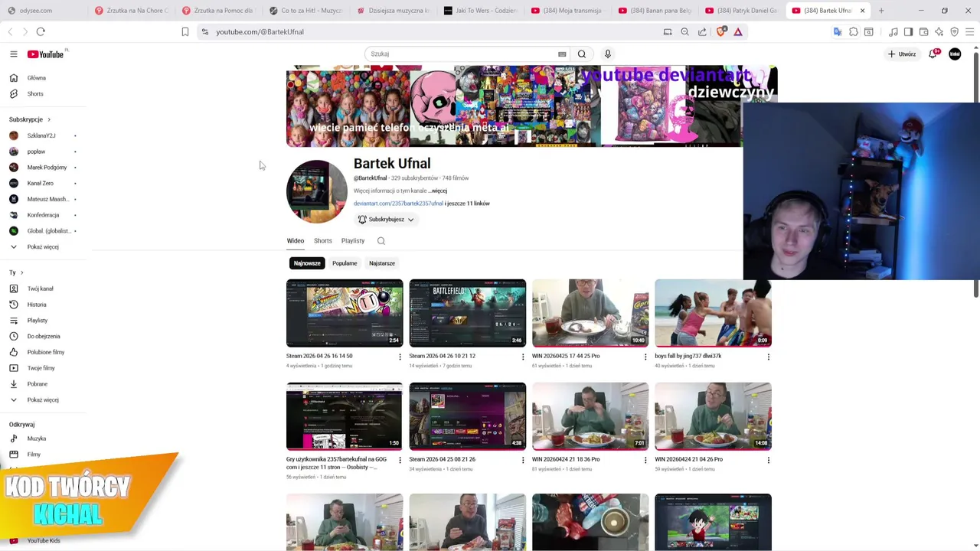This screenshot has height=551, width=980.
Task: Open the Brave VPN shield icon
Action: pyautogui.click(x=955, y=31)
